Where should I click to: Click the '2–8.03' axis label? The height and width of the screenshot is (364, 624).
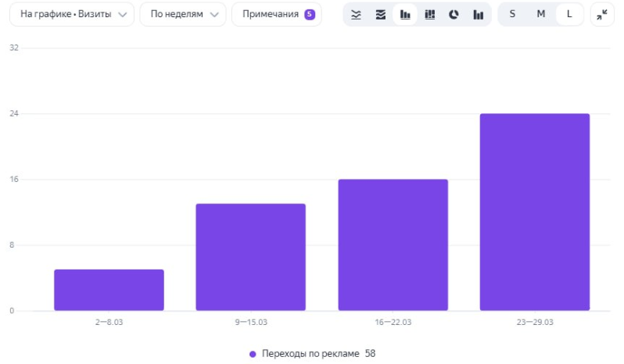pos(109,322)
